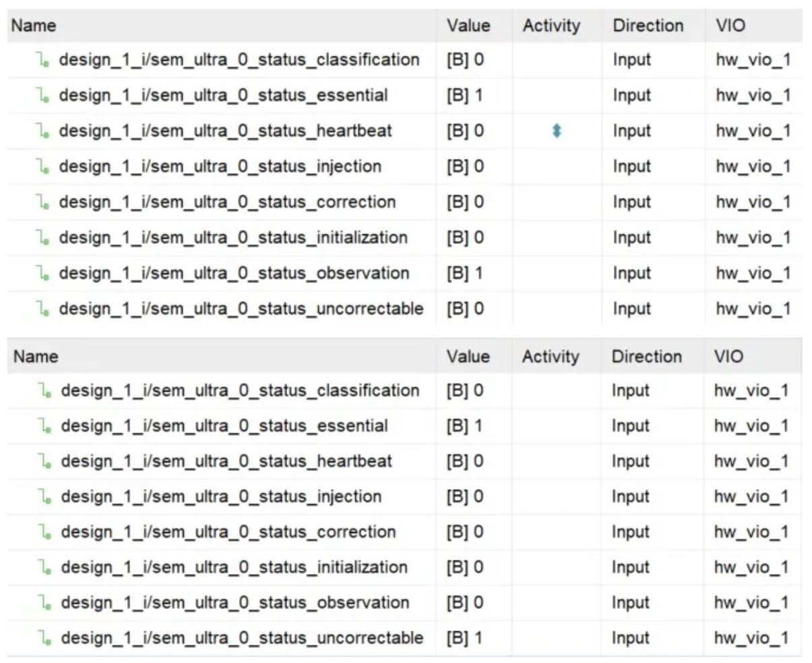The width and height of the screenshot is (812, 663).
Task: Click VIO column header in upper table
Action: pyautogui.click(x=730, y=26)
